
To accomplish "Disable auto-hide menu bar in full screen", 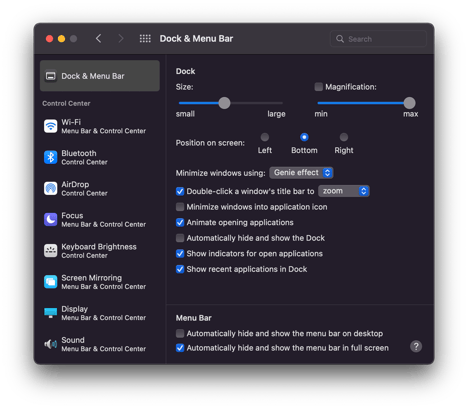I will pyautogui.click(x=180, y=348).
